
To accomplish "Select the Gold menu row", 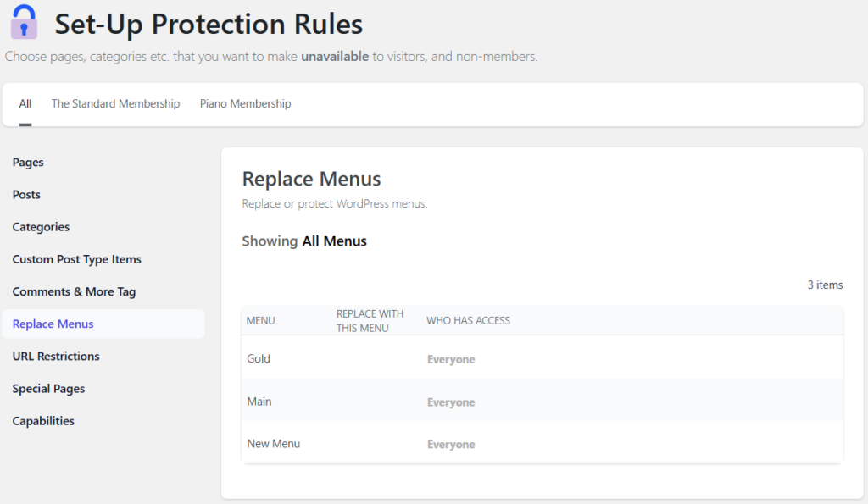I will tap(259, 358).
